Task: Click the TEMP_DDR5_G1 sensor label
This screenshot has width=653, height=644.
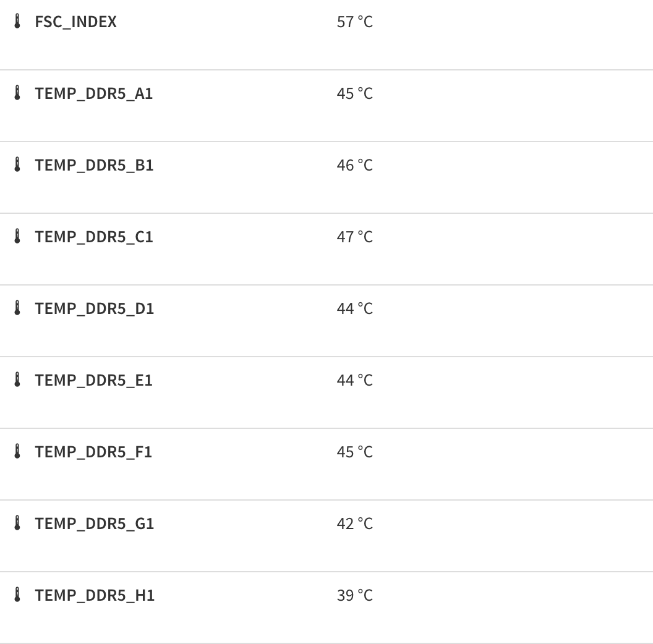Action: click(94, 524)
